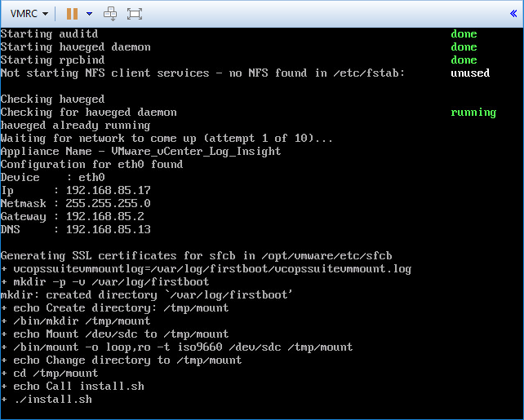
Task: Expand the power options dropdown arrow
Action: tap(89, 14)
